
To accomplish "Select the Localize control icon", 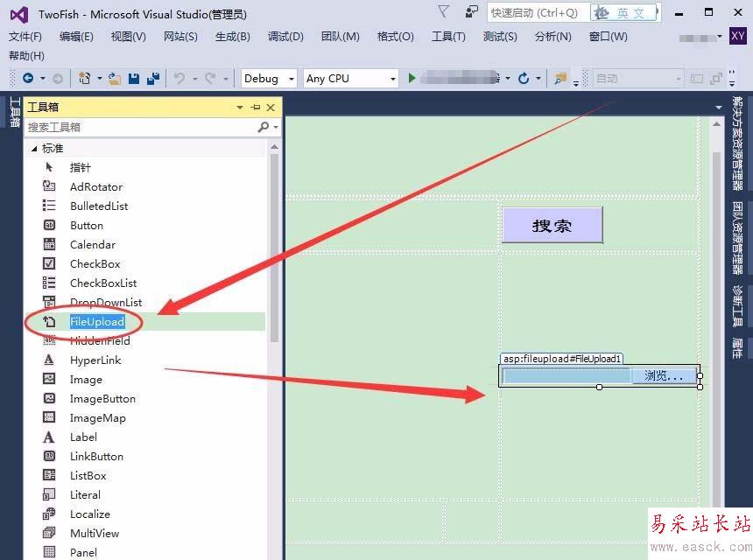I will tap(49, 514).
